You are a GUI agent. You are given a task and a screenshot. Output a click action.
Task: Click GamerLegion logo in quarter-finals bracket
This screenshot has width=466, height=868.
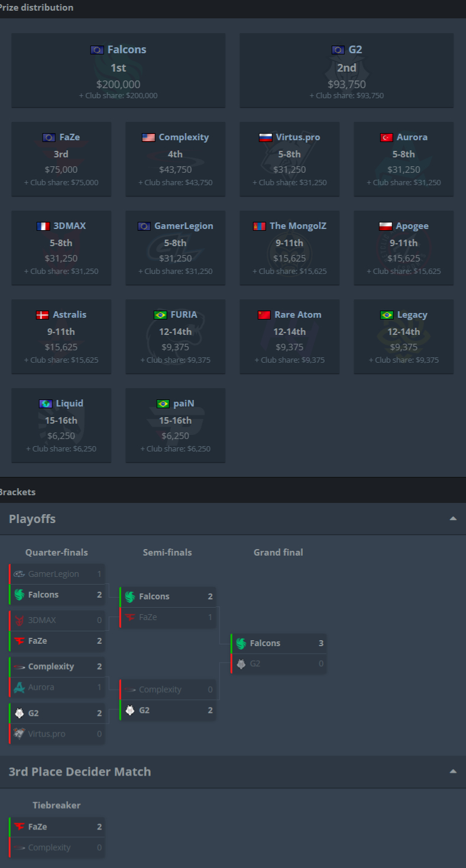[x=19, y=574]
